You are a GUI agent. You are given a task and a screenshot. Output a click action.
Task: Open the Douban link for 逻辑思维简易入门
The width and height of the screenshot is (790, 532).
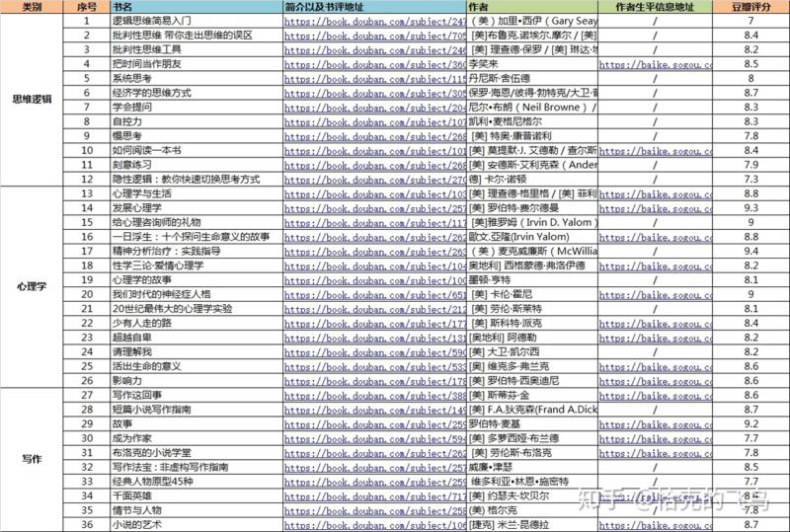[375, 21]
